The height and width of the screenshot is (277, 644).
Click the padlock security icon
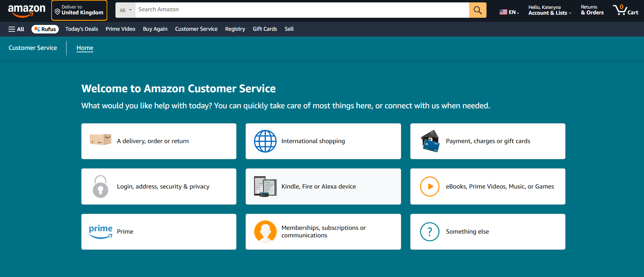[x=100, y=186]
